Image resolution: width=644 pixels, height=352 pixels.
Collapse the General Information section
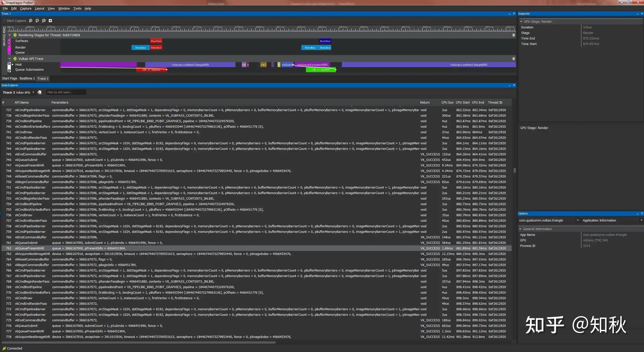520,229
